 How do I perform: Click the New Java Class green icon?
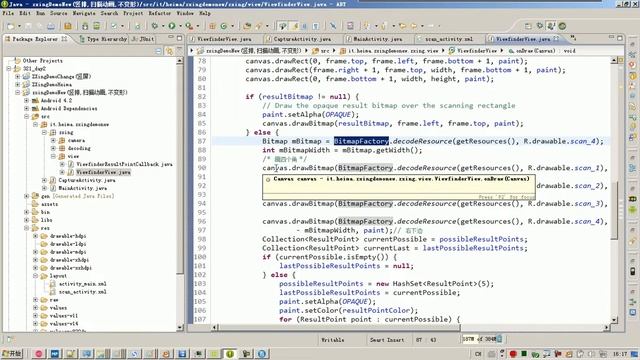pos(224,26)
